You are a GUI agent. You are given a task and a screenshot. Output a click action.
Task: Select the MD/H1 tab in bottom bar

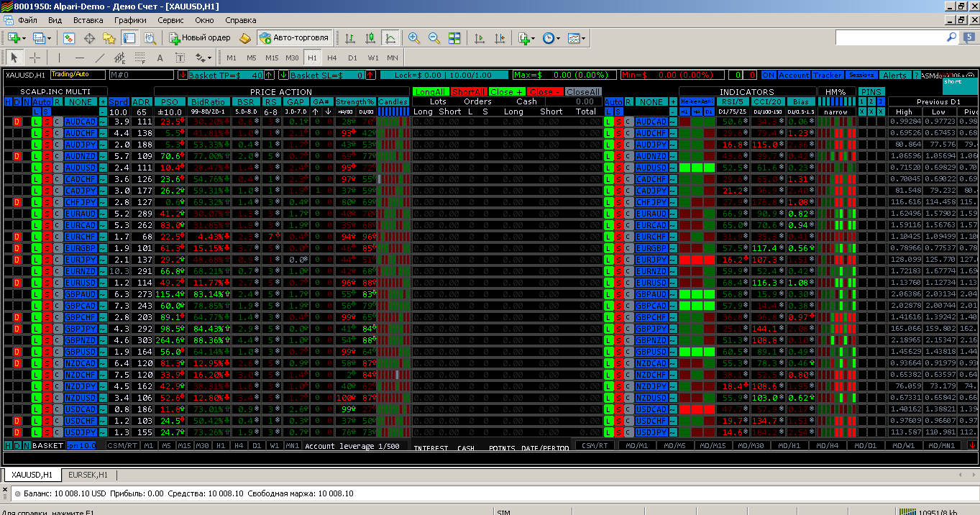(789, 446)
